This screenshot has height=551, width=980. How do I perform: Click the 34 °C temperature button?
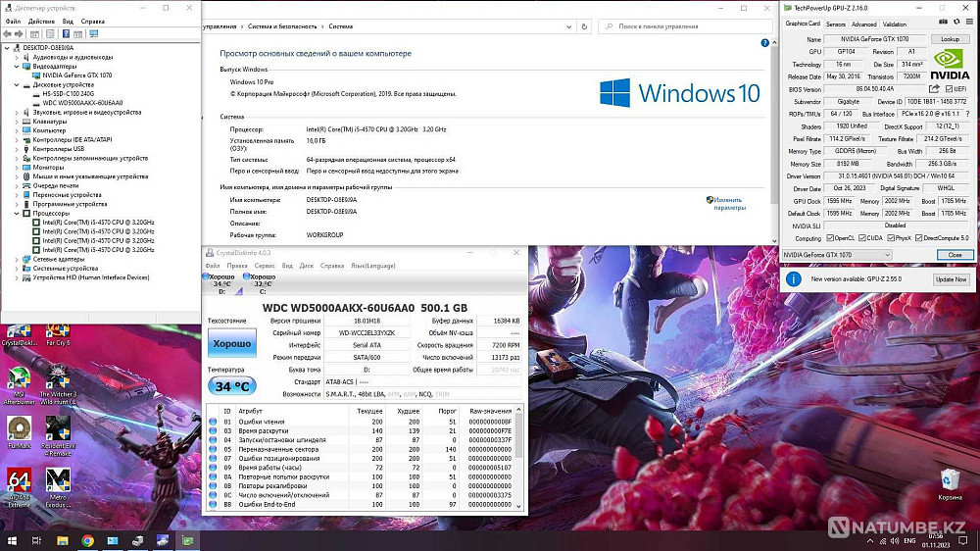(x=232, y=386)
